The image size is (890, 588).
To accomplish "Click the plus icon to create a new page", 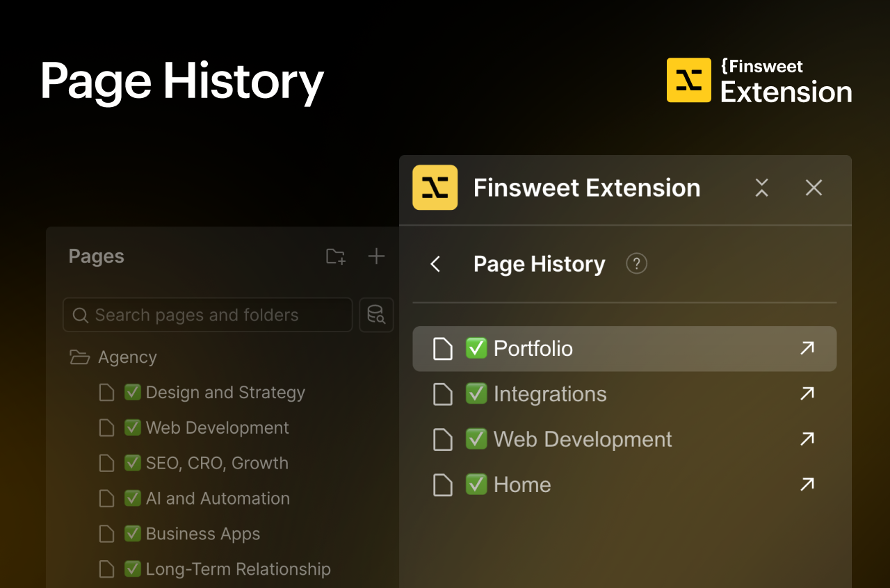I will point(376,256).
